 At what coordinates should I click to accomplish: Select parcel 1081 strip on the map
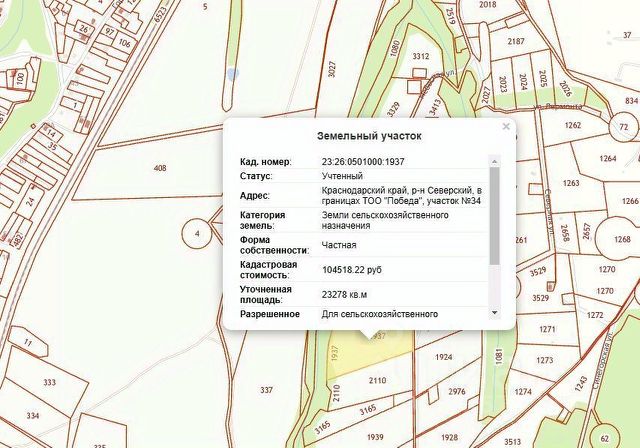coord(499,356)
